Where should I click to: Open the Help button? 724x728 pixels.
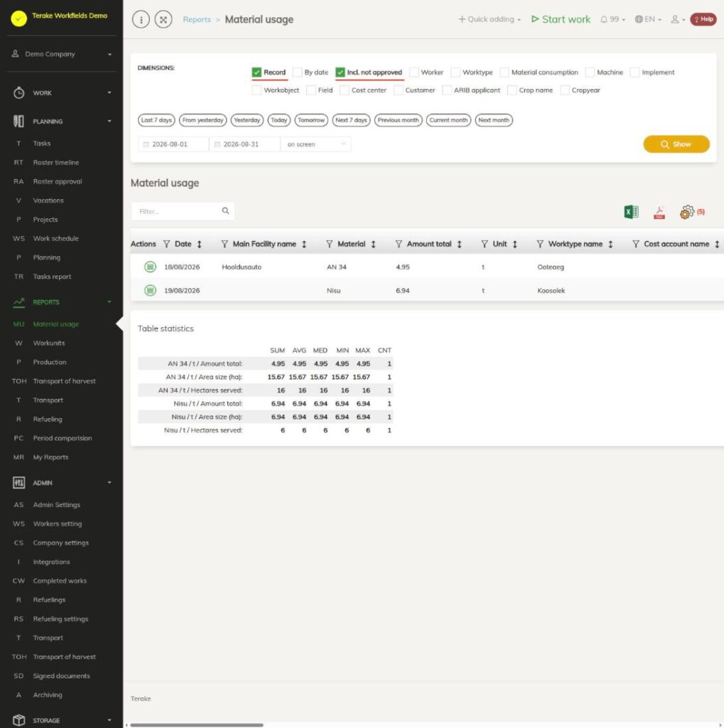[703, 19]
